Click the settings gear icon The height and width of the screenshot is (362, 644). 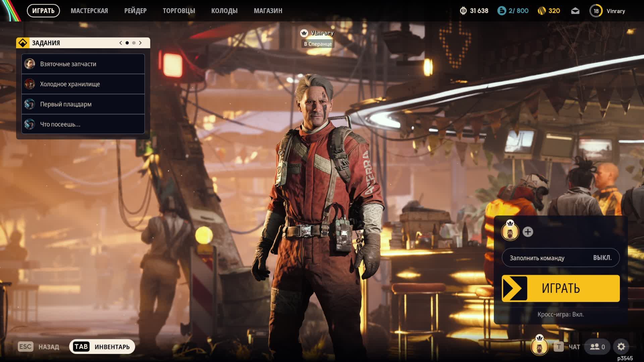621,347
